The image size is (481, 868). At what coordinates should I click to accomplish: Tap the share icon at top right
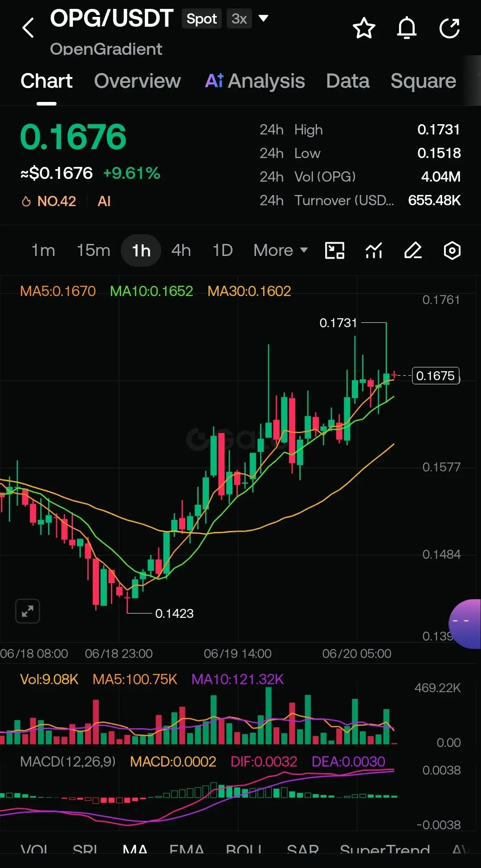(449, 28)
